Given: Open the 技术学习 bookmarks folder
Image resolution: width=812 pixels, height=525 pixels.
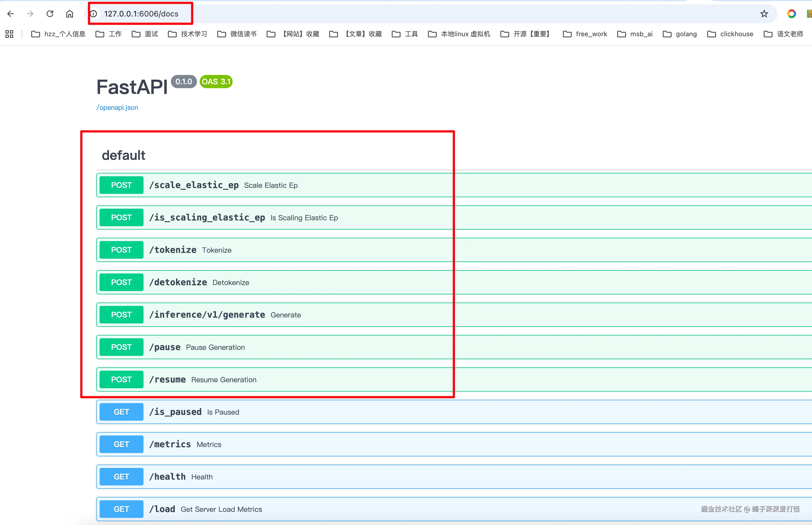Looking at the screenshot, I should [187, 34].
